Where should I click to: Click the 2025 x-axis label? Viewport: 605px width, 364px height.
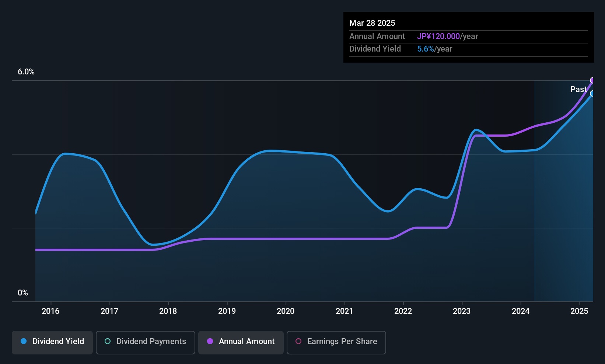(x=579, y=311)
